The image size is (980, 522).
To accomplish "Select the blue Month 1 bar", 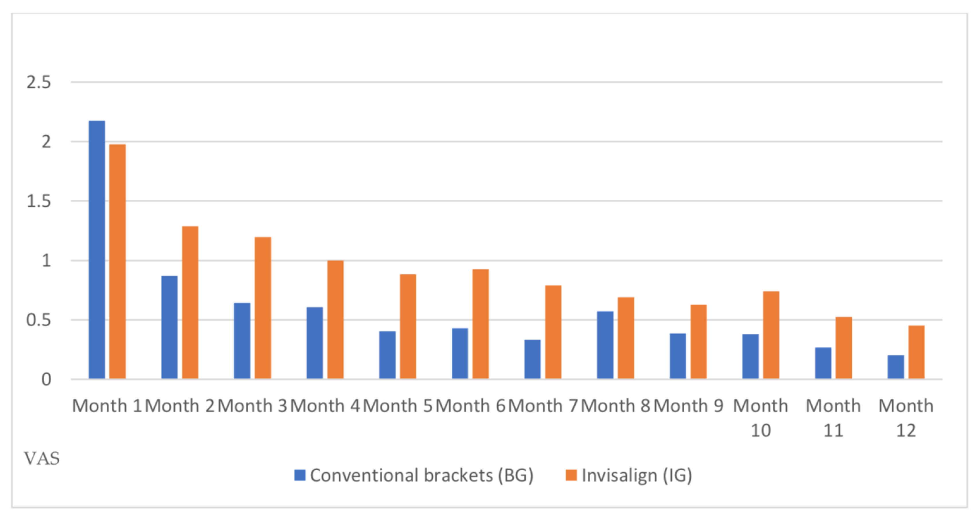I will 97,249.
